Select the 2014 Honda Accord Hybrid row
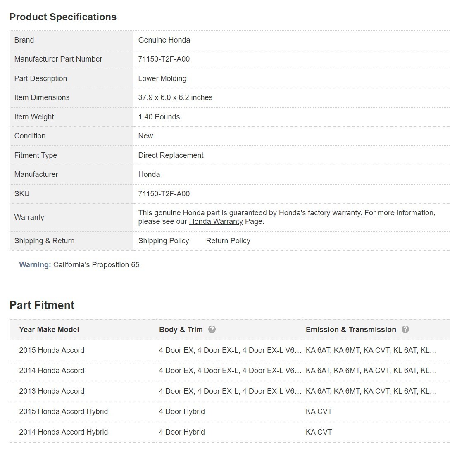The height and width of the screenshot is (454, 476). [63, 432]
